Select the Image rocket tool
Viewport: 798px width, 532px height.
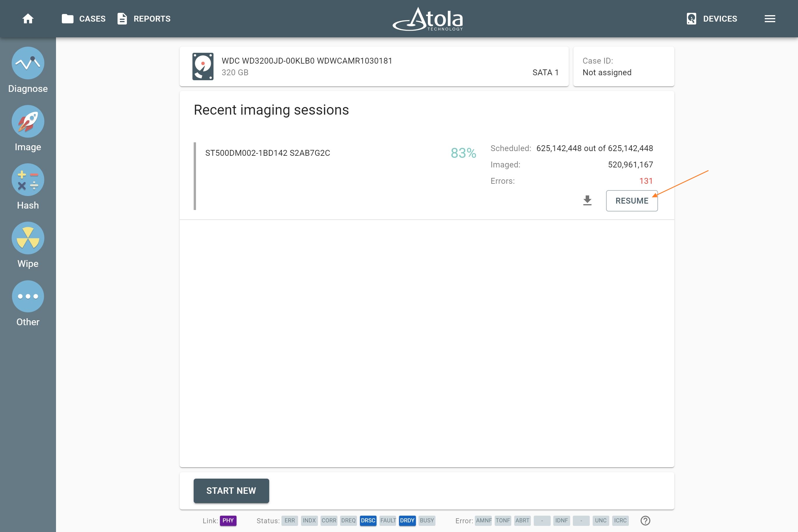(28, 129)
